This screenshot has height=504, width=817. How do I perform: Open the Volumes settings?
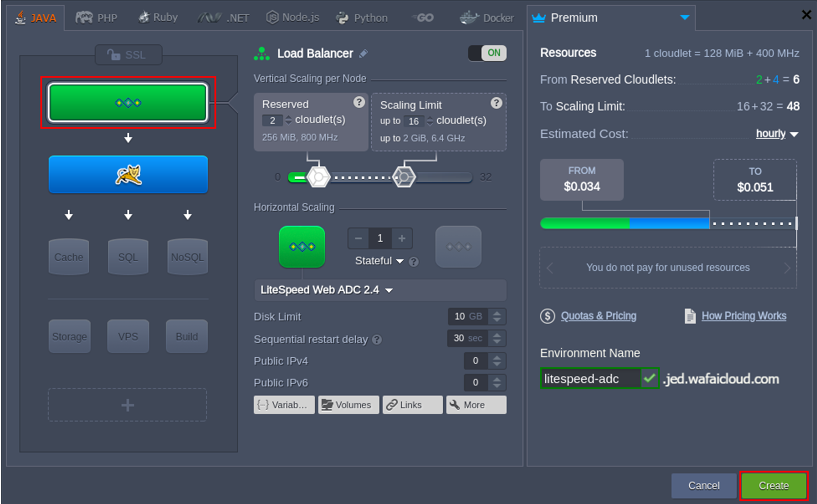click(x=349, y=405)
